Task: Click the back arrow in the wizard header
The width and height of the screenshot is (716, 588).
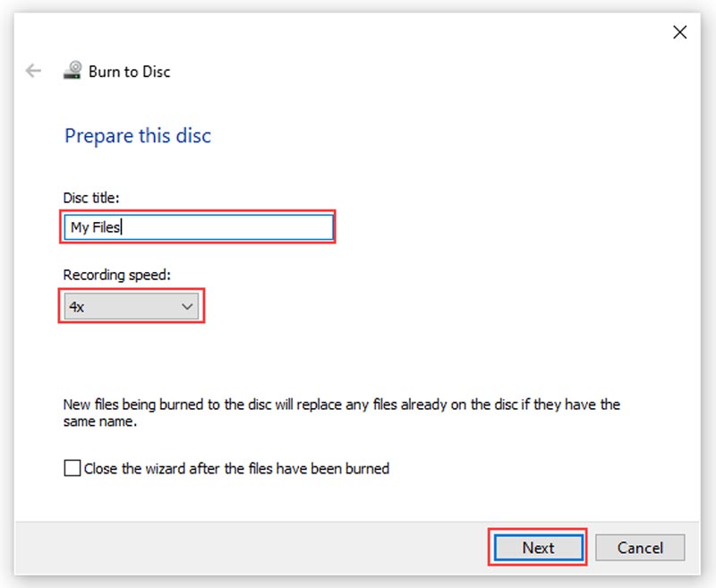Action: click(x=34, y=72)
